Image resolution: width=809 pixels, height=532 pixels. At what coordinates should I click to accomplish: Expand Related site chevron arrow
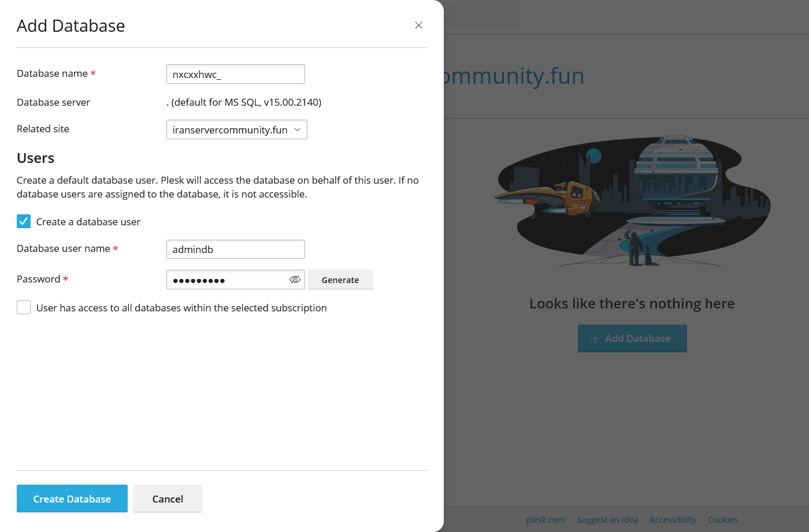pyautogui.click(x=298, y=129)
